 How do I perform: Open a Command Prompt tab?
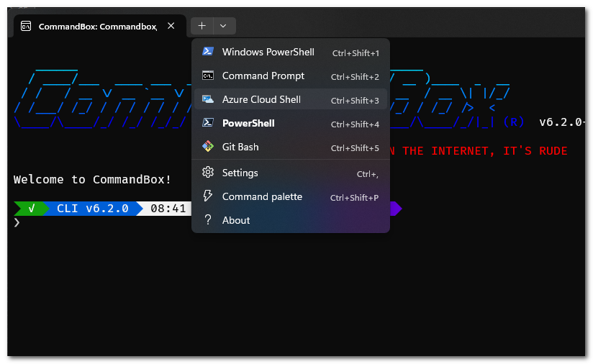point(291,76)
